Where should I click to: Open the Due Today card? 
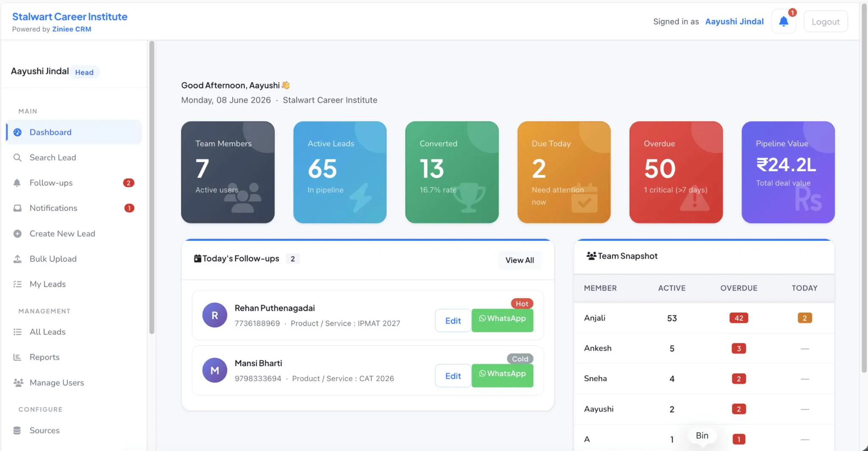pos(564,172)
